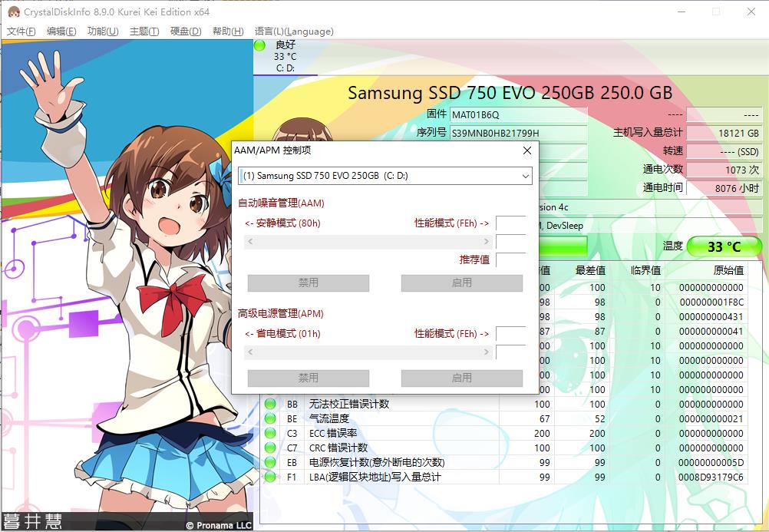Select the CRC 错误计数 attribute row
Image resolution: width=769 pixels, height=532 pixels.
503,448
